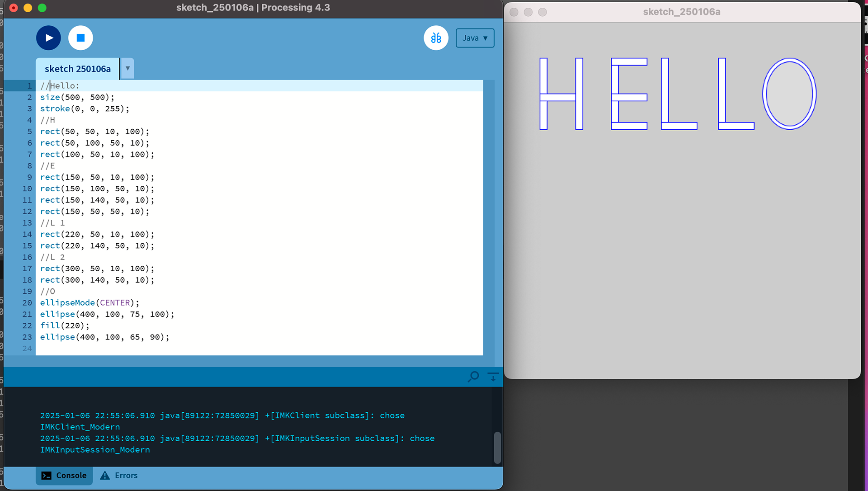Image resolution: width=868 pixels, height=491 pixels.
Task: Click the Console terminal icon
Action: click(x=47, y=476)
